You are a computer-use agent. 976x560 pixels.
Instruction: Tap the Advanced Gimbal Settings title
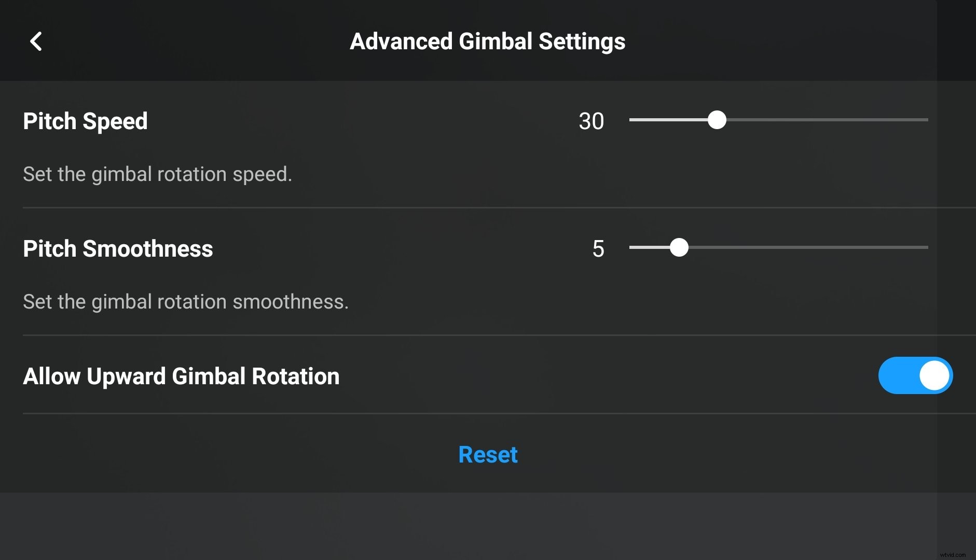(x=488, y=41)
